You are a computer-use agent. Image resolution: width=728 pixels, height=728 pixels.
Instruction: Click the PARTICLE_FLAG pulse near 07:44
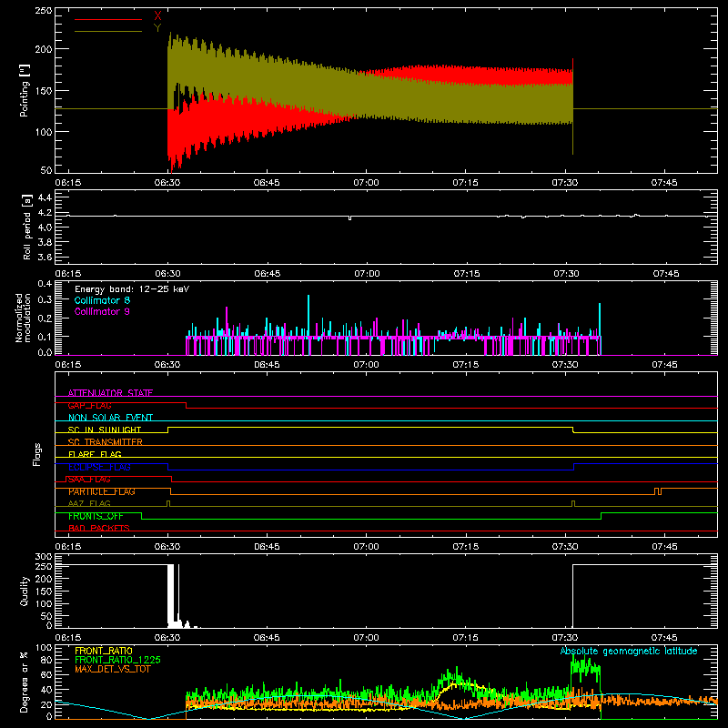(x=658, y=491)
